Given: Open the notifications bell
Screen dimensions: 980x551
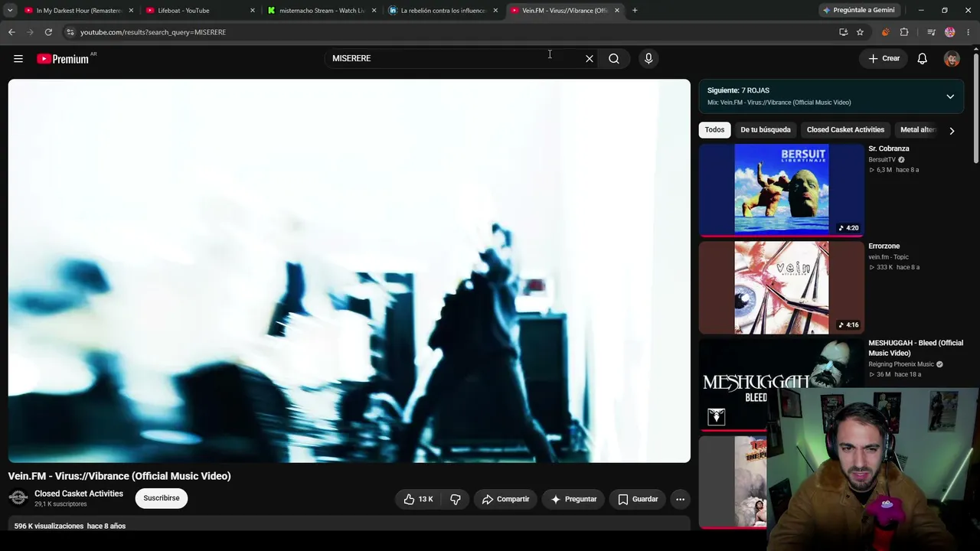Looking at the screenshot, I should [923, 58].
